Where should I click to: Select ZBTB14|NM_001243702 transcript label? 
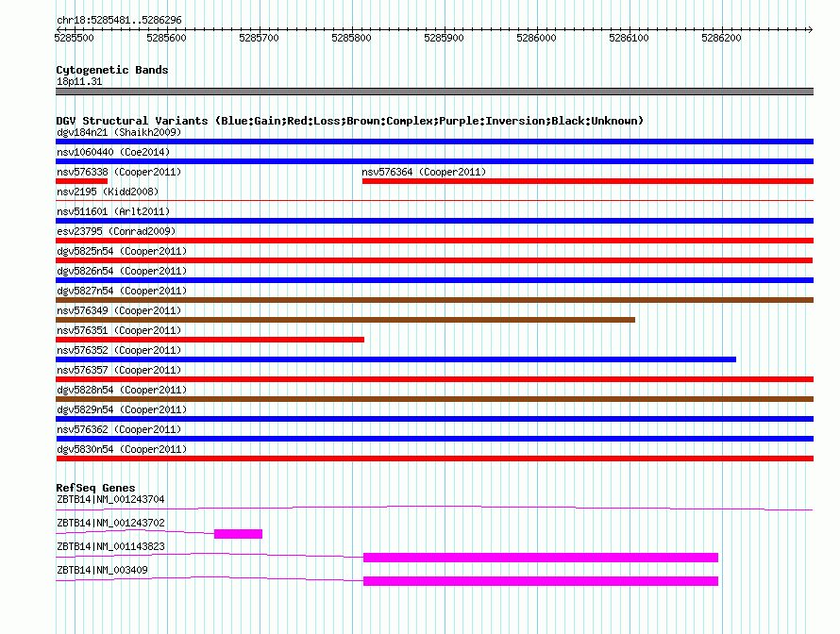[x=110, y=524]
